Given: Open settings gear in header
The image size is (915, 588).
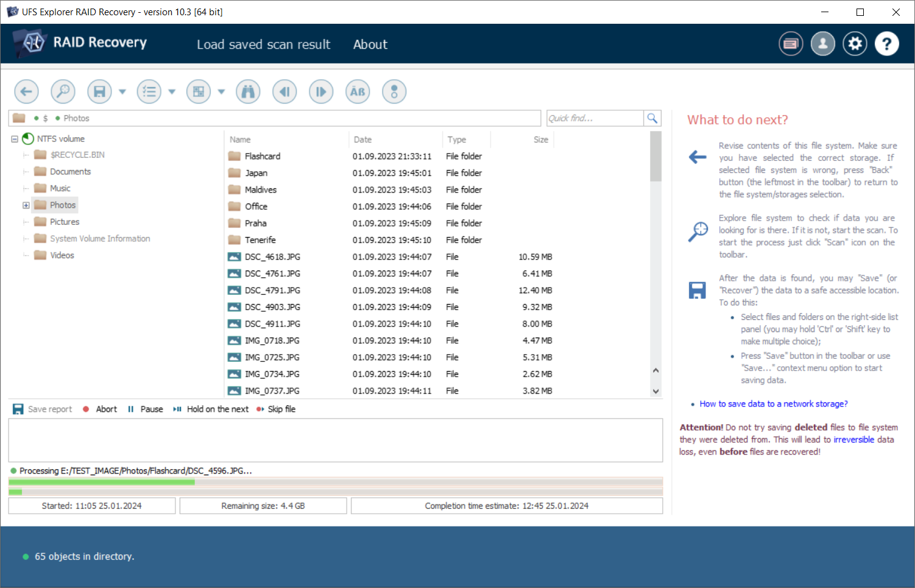Looking at the screenshot, I should (x=855, y=44).
